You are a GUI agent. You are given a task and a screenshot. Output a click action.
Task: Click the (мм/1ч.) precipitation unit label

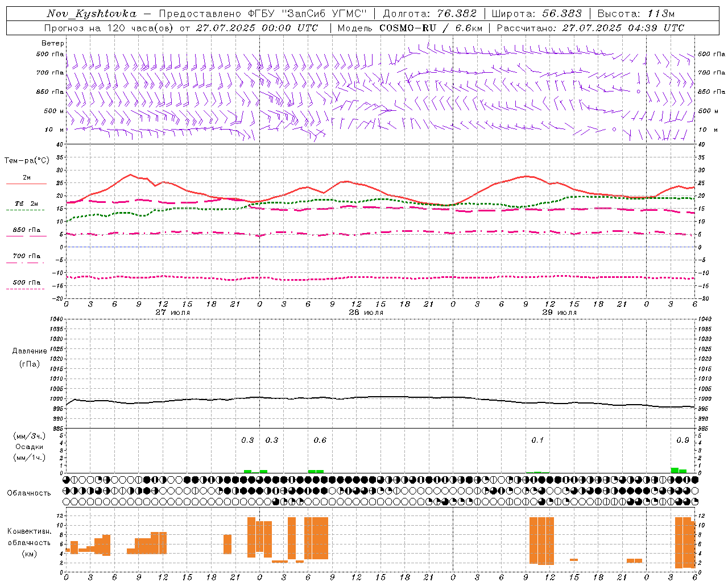pos(30,458)
